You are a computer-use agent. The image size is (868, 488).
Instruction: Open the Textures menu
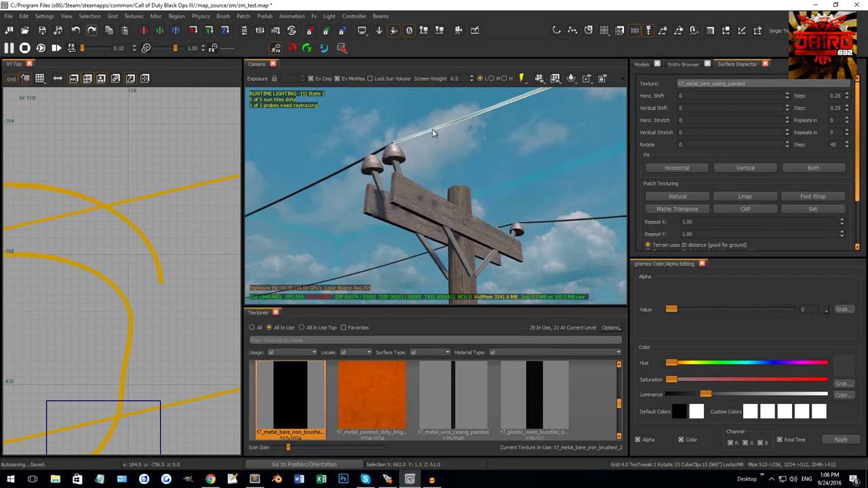tap(134, 16)
